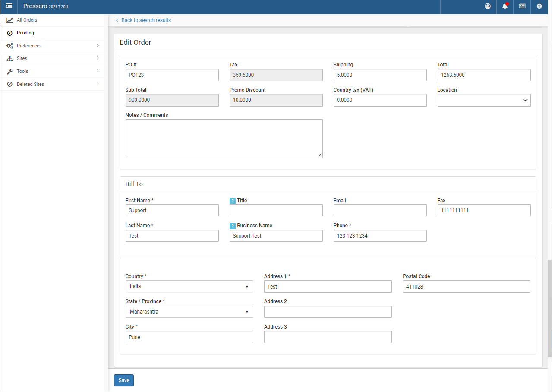Open notifications bell icon
Image resolution: width=552 pixels, height=392 pixels.
[505, 6]
